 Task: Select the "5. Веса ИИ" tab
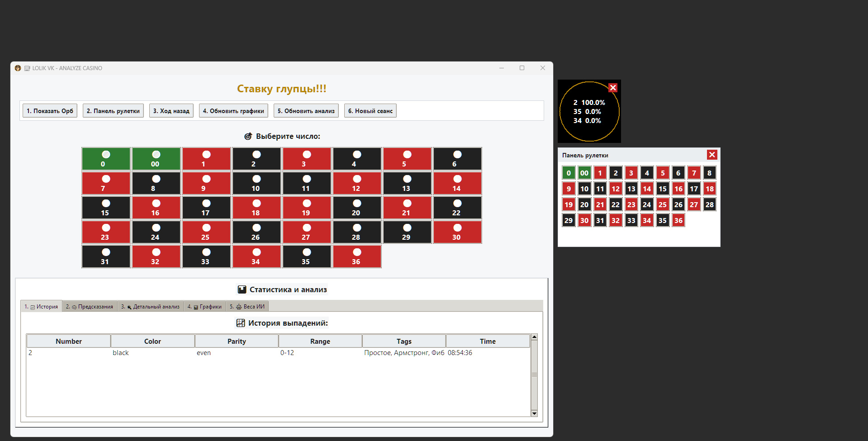(247, 307)
